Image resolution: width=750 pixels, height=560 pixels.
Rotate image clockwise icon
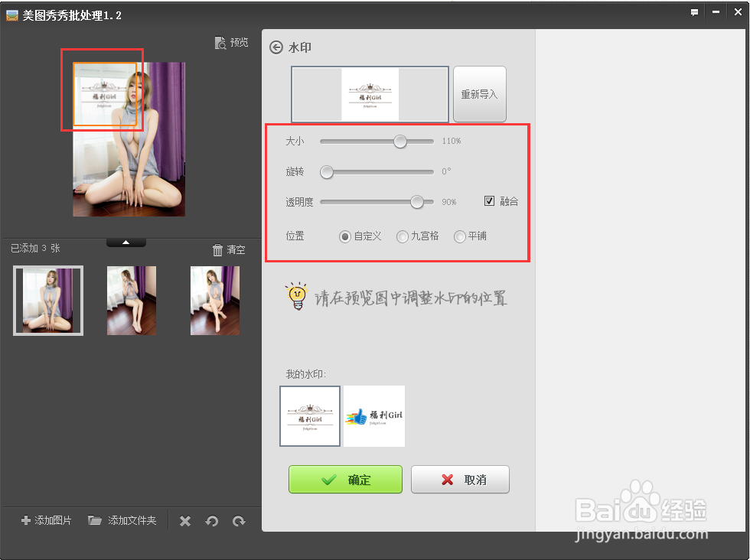click(239, 521)
